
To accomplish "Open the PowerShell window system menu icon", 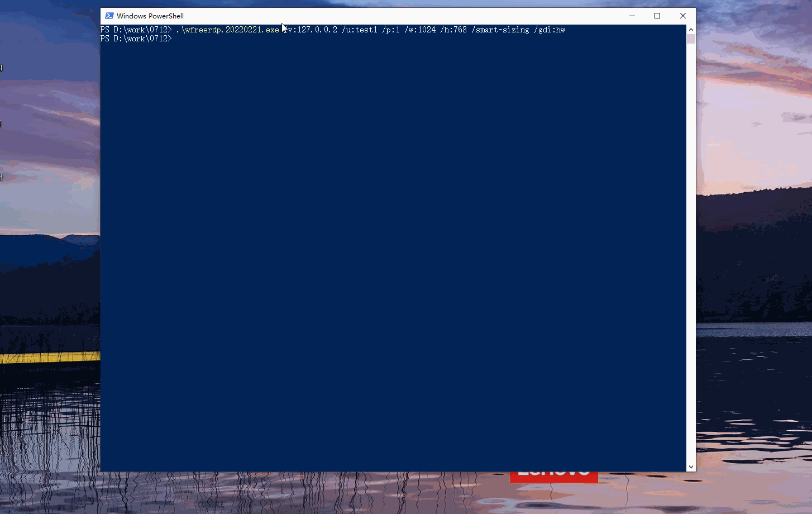I will click(110, 16).
